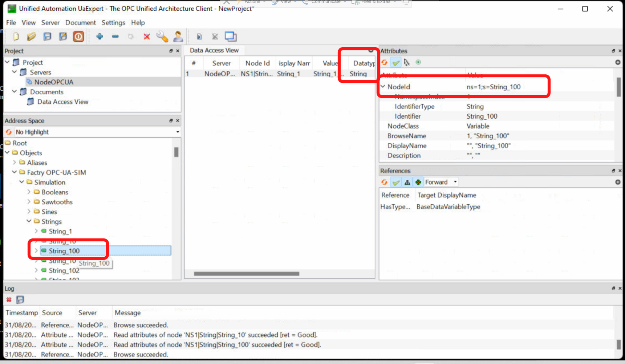Viewport: 625px width, 364px height.
Task: Float the Address Space panel
Action: [x=171, y=121]
